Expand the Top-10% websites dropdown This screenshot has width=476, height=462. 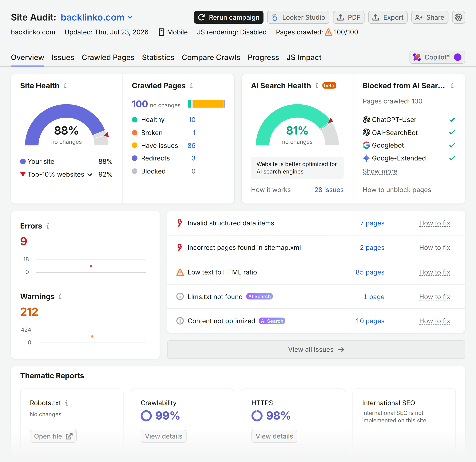pos(90,175)
